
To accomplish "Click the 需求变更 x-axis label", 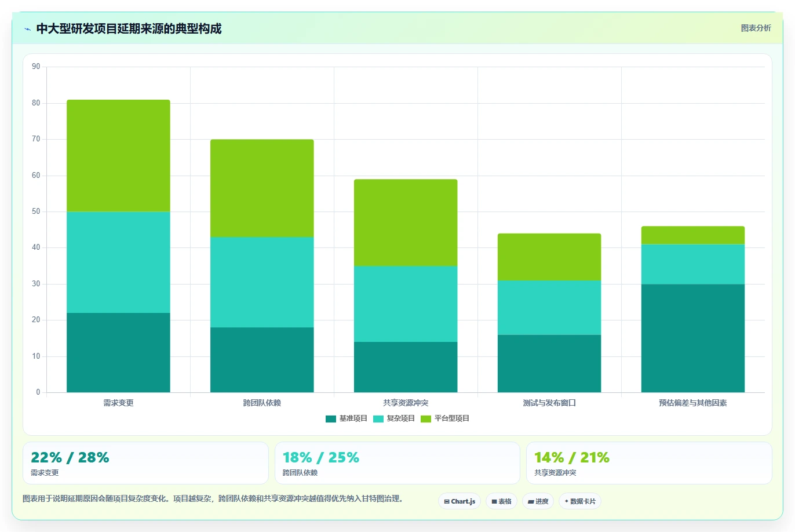I will (x=118, y=403).
